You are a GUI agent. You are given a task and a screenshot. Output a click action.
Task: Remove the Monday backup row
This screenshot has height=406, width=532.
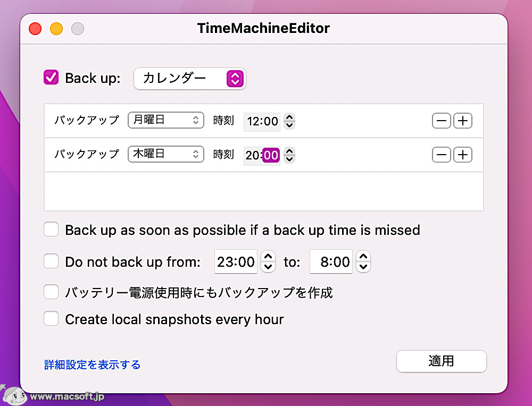coord(441,121)
